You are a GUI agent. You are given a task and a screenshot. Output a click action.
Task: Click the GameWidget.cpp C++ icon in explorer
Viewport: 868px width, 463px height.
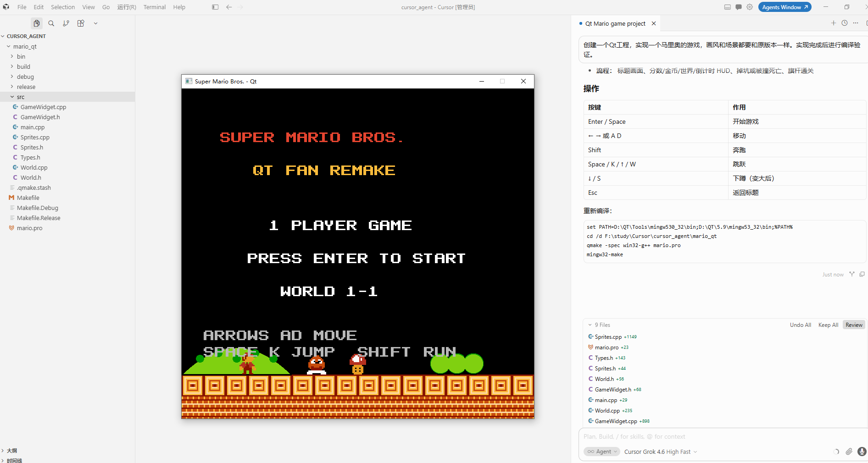pyautogui.click(x=15, y=107)
